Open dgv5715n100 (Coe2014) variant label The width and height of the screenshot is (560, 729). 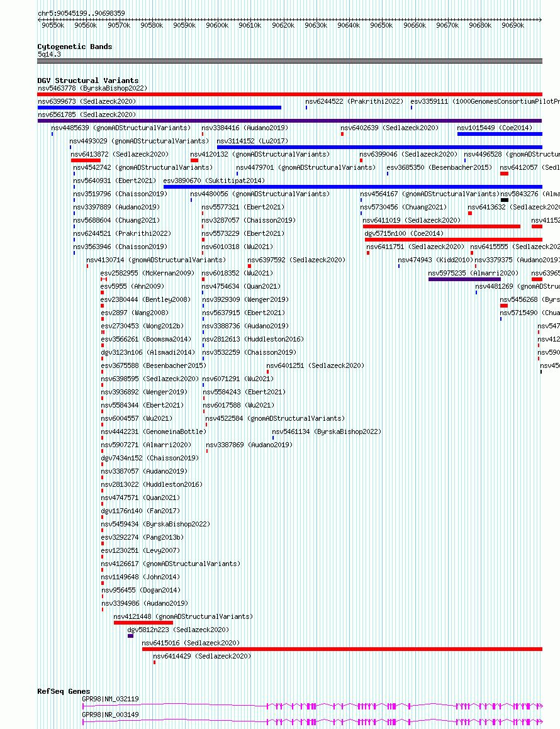pos(404,233)
